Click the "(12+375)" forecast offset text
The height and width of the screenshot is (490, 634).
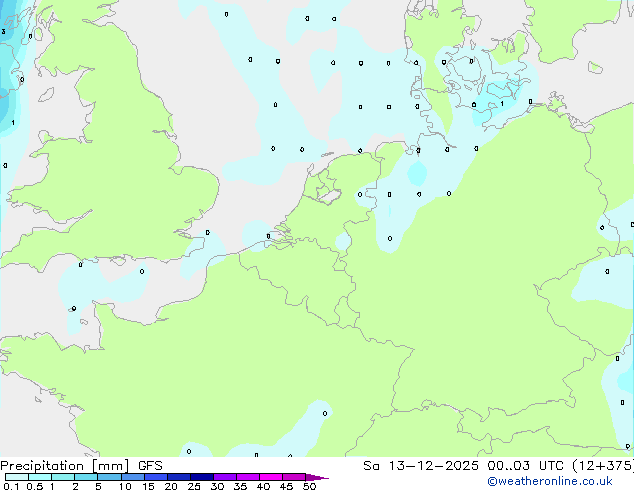[x=603, y=466]
